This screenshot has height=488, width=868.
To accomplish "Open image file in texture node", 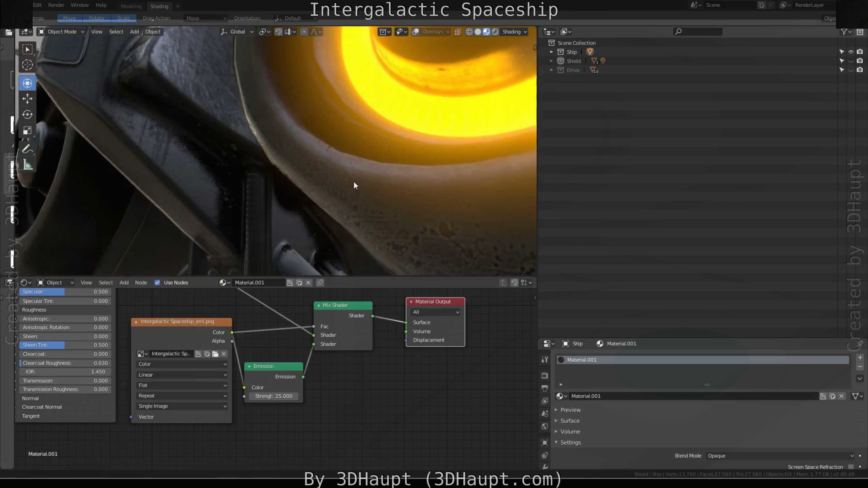I will point(215,354).
